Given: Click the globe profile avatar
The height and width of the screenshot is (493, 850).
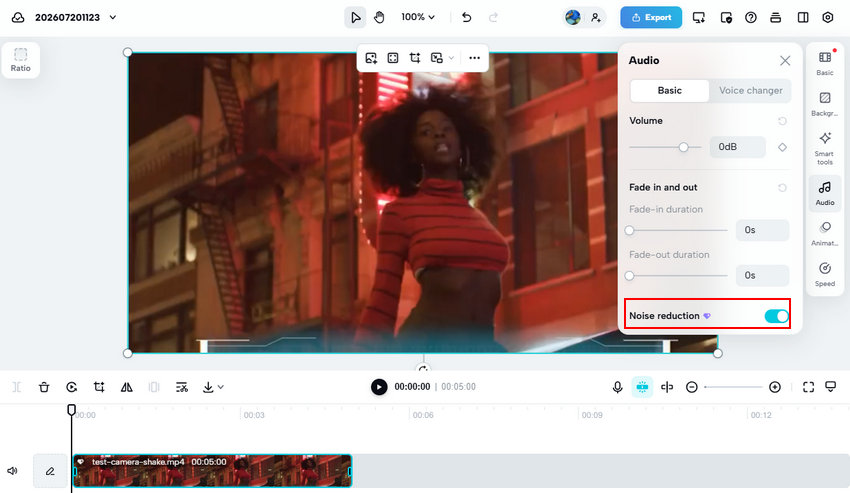Looking at the screenshot, I should pos(572,17).
